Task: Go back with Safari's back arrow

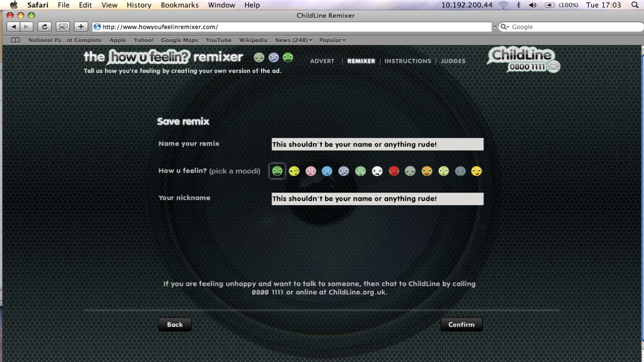Action: point(14,27)
